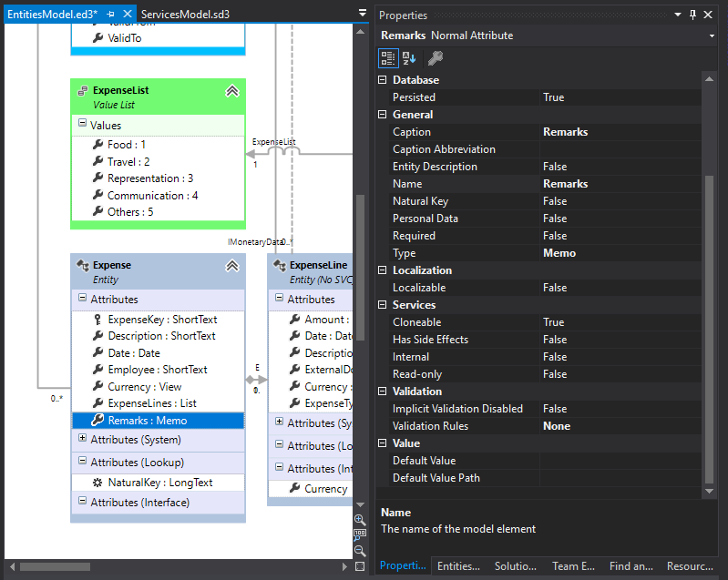Collapse Attributes (Lookup) of Expense

(x=82, y=461)
